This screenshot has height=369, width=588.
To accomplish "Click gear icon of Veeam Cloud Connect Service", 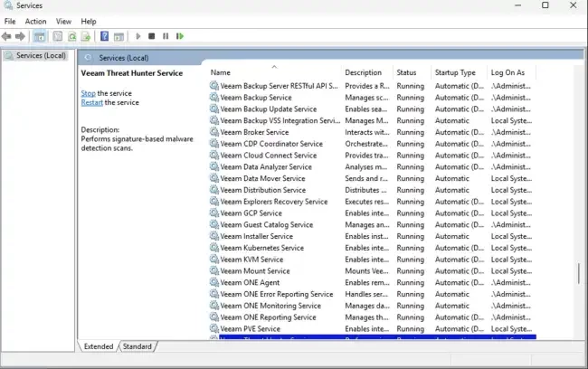I will (x=214, y=156).
